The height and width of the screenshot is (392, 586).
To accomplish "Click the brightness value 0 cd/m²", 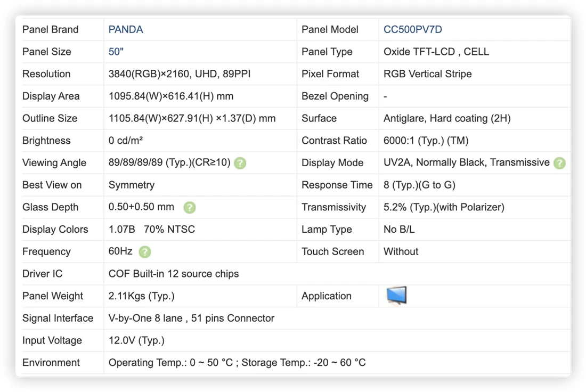I will click(126, 141).
